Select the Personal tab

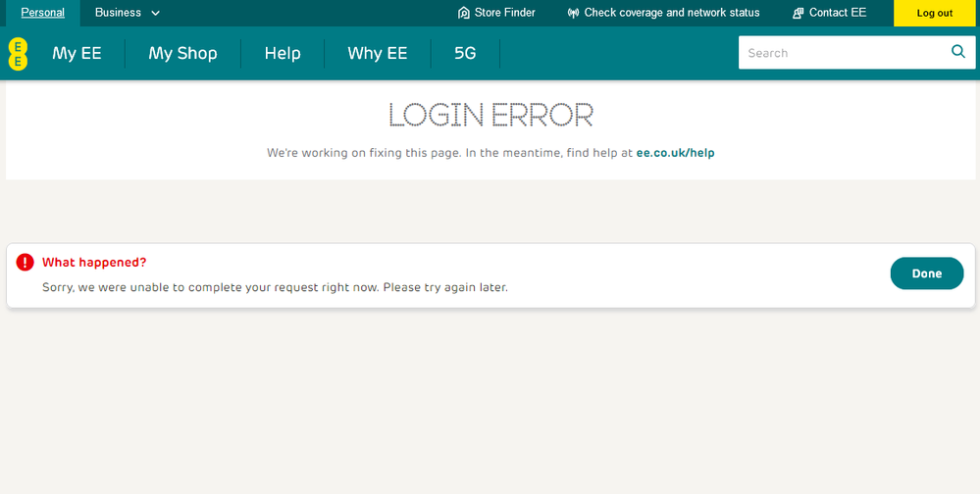pyautogui.click(x=42, y=13)
